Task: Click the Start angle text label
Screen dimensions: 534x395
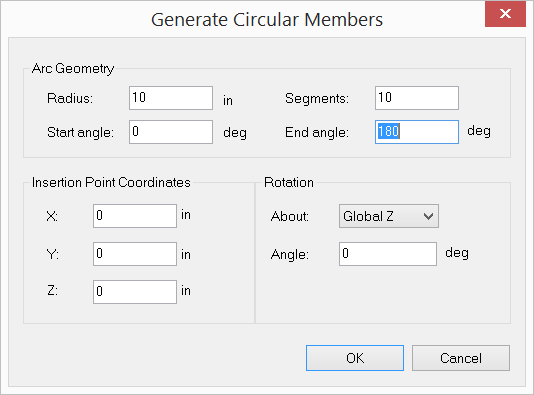Action: (80, 132)
